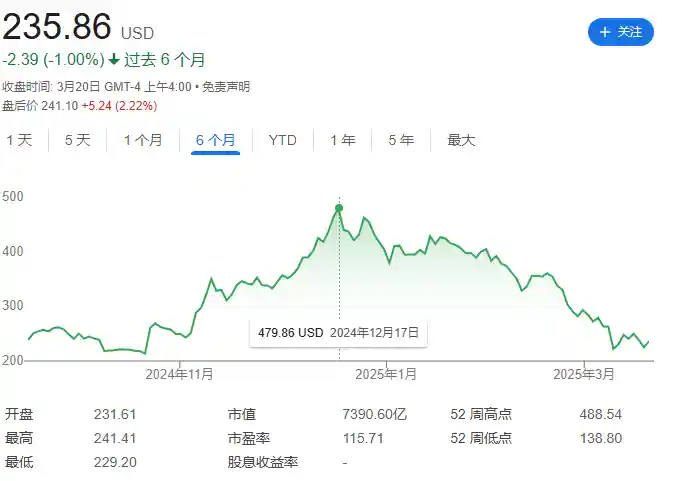Click the 市值 value 7390.60亿

pyautogui.click(x=374, y=414)
